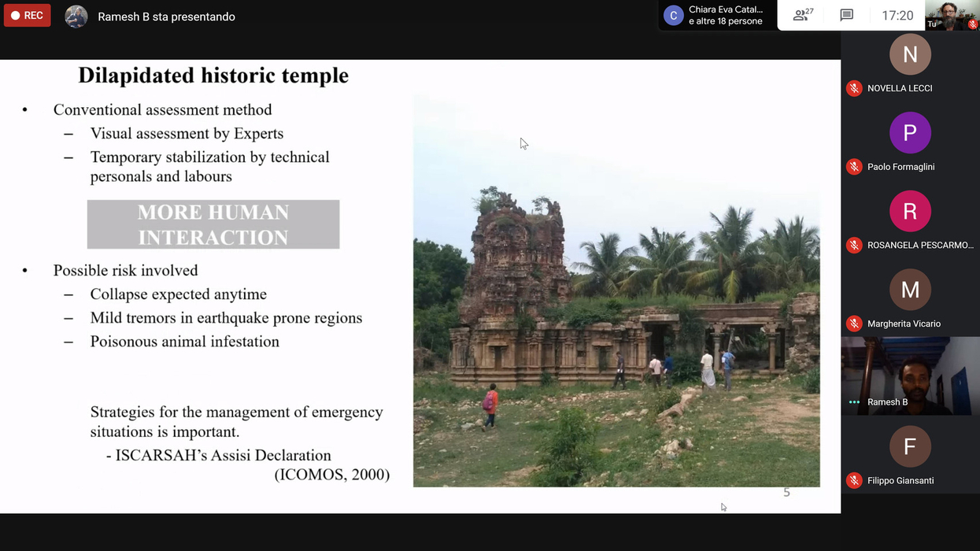The image size is (980, 551).
Task: Click the 'NOVELLA LECCI' participant name
Action: pos(900,88)
